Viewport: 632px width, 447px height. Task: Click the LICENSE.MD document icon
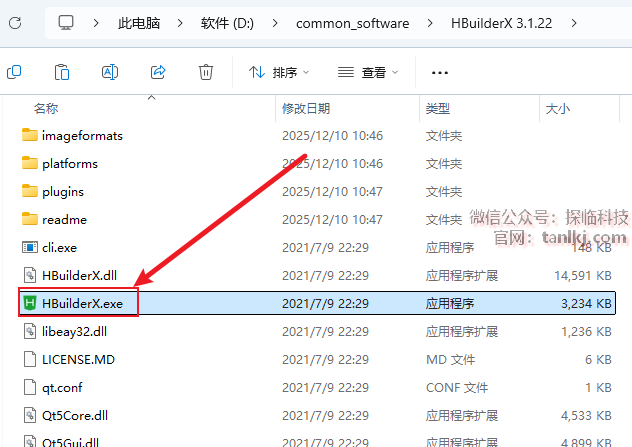30,359
